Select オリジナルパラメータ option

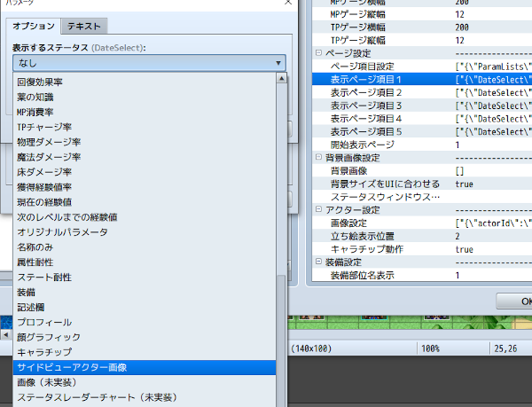pyautogui.click(x=145, y=232)
